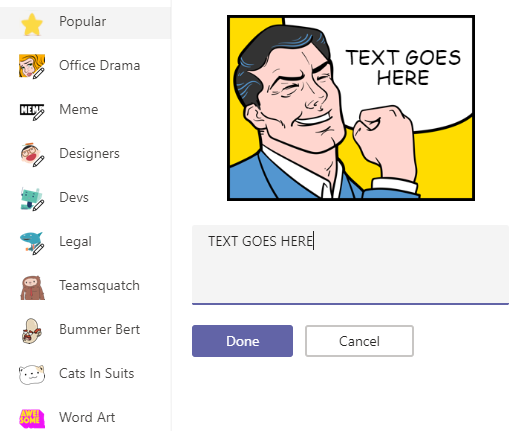Click the comic man sticker preview
The width and height of the screenshot is (529, 431).
coord(351,108)
